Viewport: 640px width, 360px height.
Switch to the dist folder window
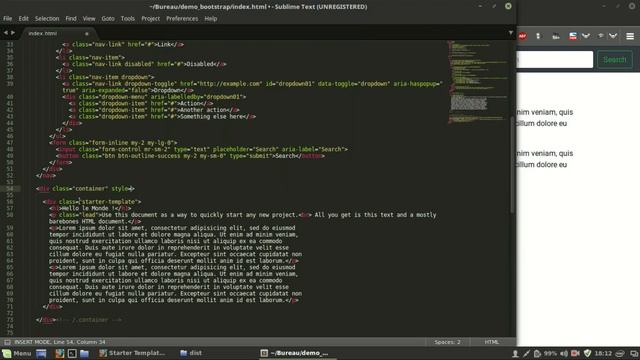[x=191, y=353]
